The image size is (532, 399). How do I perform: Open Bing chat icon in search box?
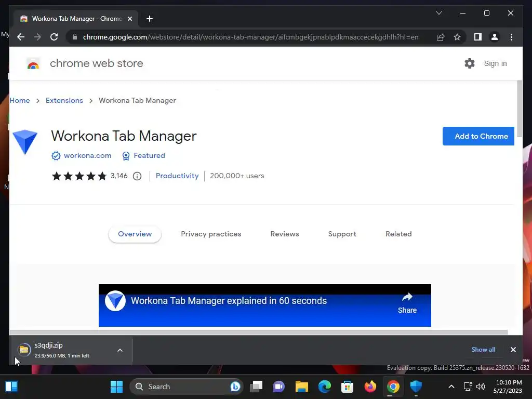point(235,387)
